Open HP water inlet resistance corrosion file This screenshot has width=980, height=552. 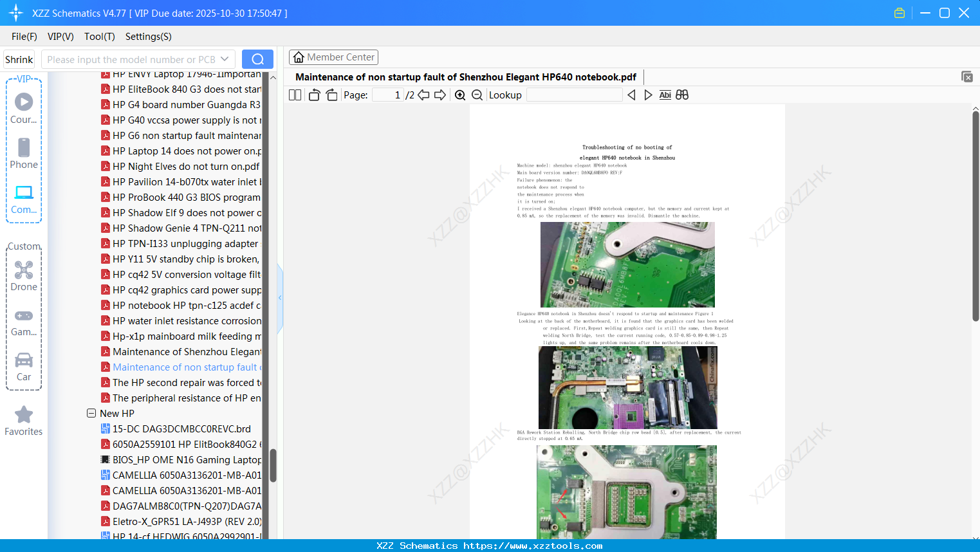click(x=181, y=321)
